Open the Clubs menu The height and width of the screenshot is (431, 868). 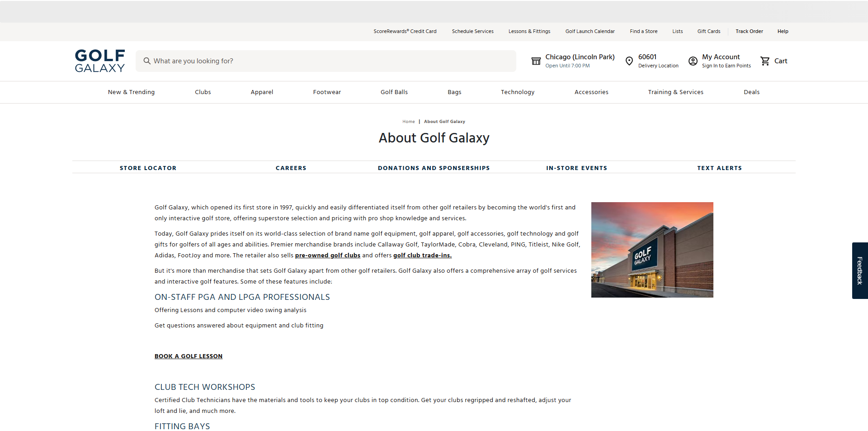203,92
